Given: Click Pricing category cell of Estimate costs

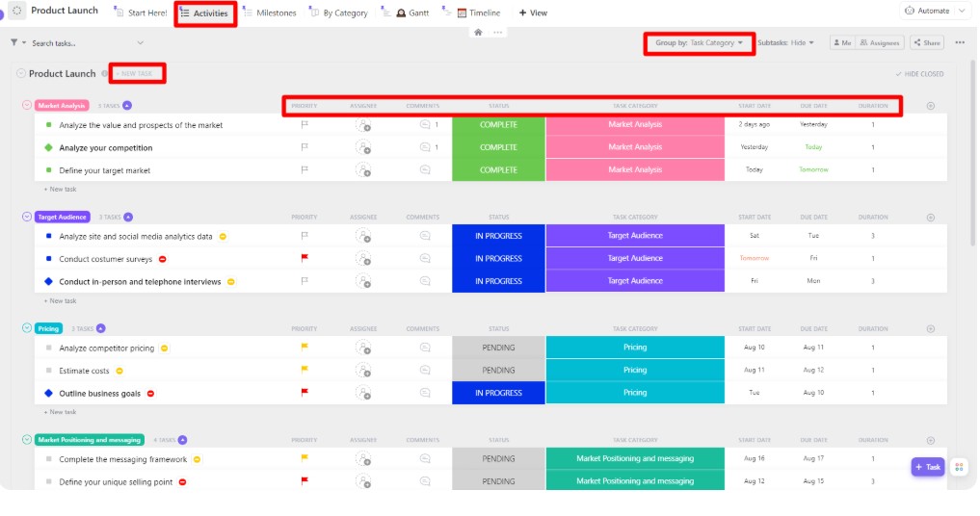Looking at the screenshot, I should 635,370.
